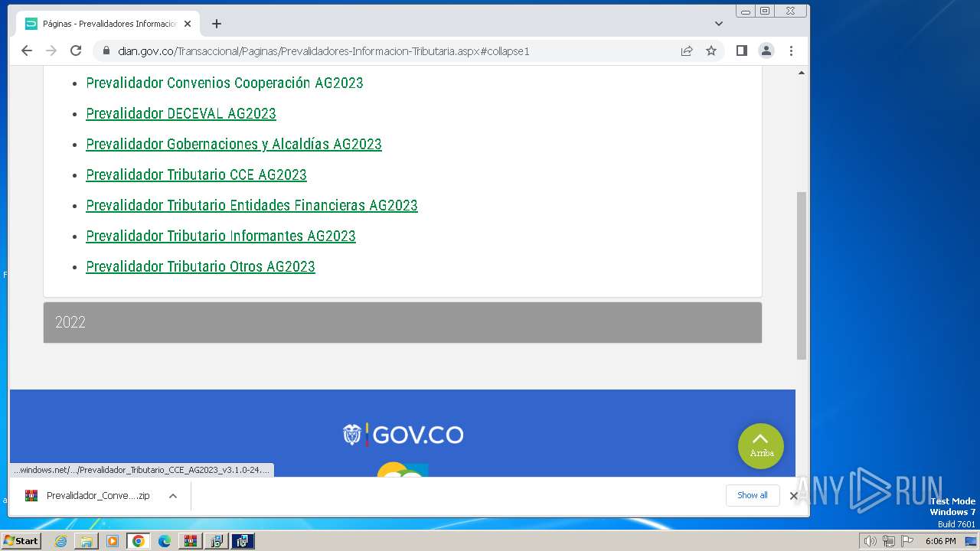Open the Chrome three-dot menu
Viewport: 980px width, 551px height.
(x=791, y=51)
